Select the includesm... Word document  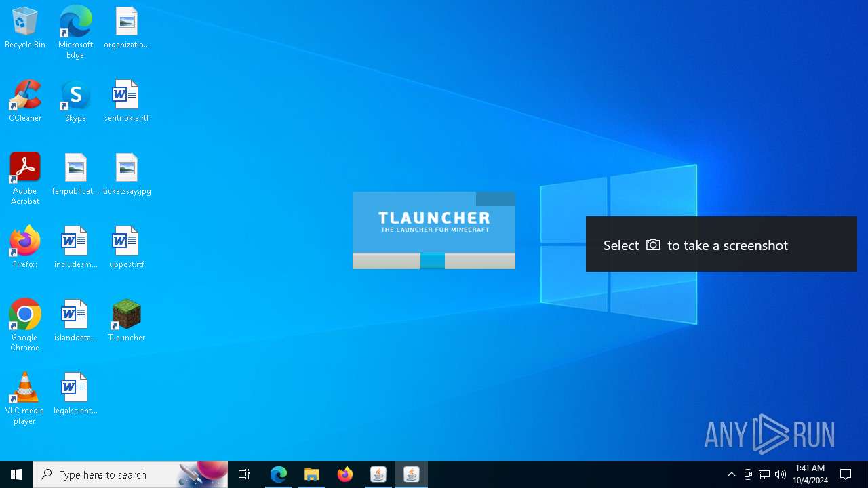(x=75, y=248)
